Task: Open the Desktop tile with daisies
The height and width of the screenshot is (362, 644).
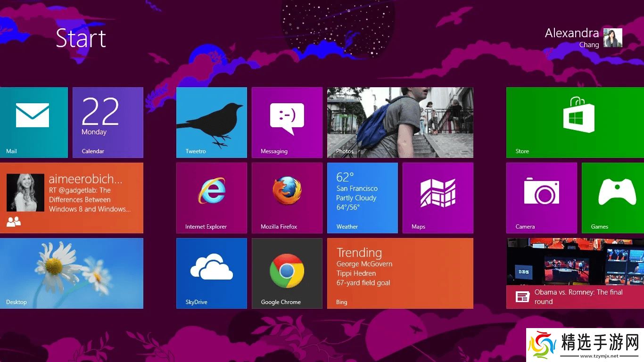Action: click(71, 273)
